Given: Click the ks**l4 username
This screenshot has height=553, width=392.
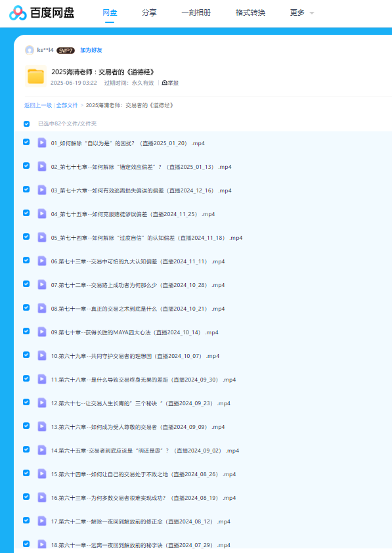Looking at the screenshot, I should [45, 50].
